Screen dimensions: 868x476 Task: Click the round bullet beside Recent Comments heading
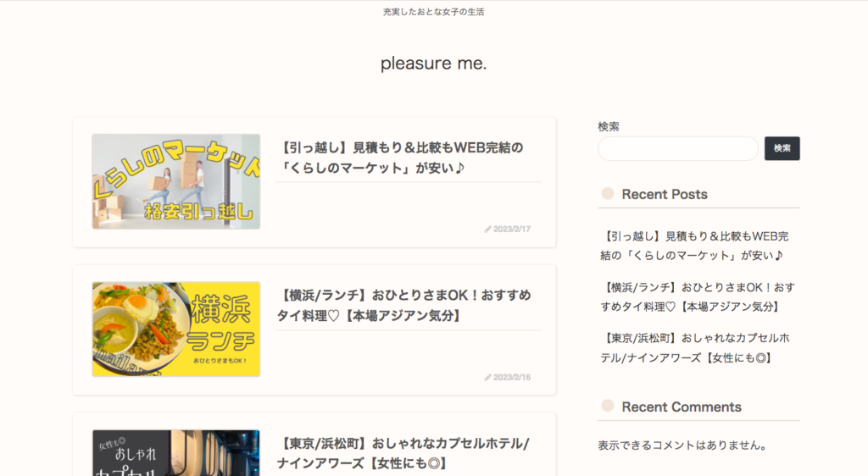pyautogui.click(x=607, y=407)
